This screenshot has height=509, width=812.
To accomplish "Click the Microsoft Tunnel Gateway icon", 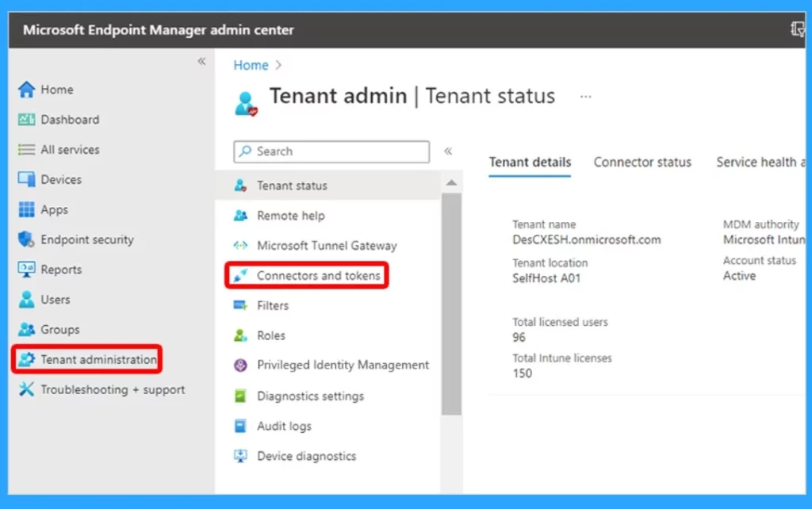I will tap(240, 246).
